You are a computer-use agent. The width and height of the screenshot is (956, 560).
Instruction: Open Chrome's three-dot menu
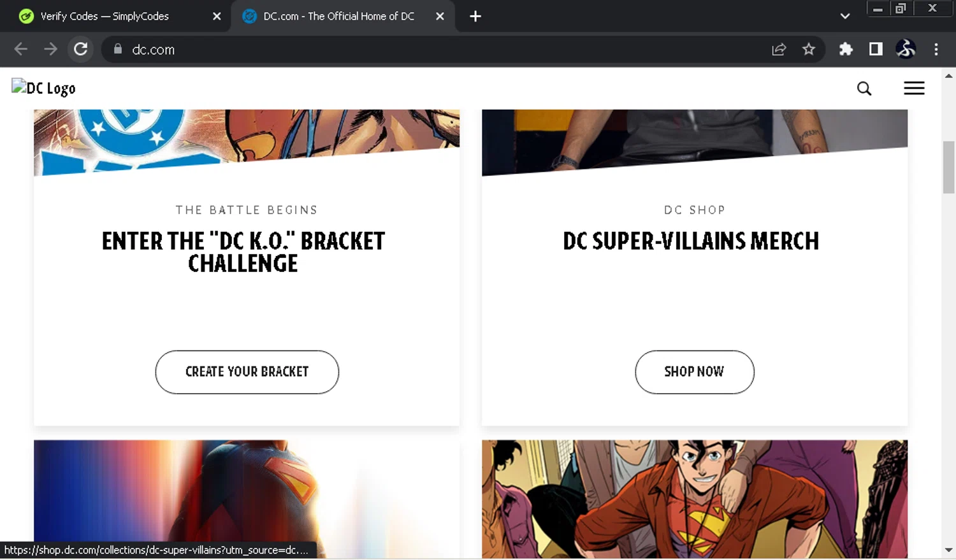tap(936, 49)
